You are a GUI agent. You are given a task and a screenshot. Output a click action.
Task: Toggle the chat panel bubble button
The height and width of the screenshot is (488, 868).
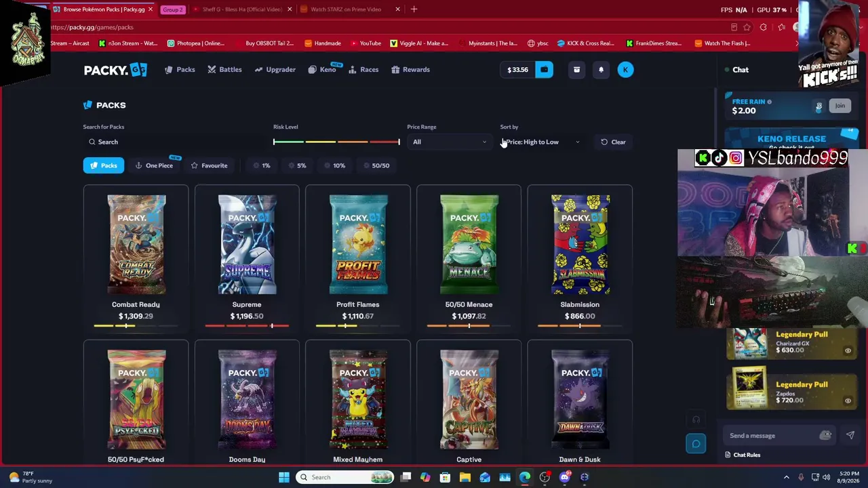(x=696, y=444)
